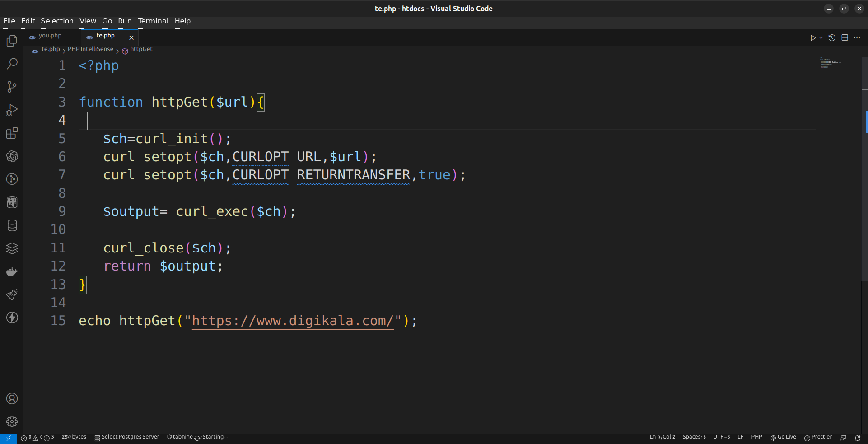Open the Extensions view
This screenshot has height=444, width=868.
click(x=12, y=133)
